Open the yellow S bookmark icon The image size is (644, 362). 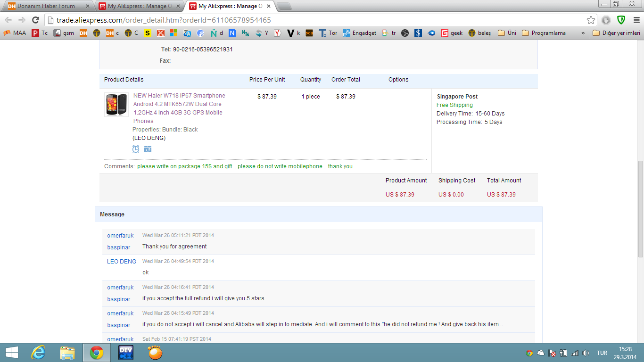148,33
